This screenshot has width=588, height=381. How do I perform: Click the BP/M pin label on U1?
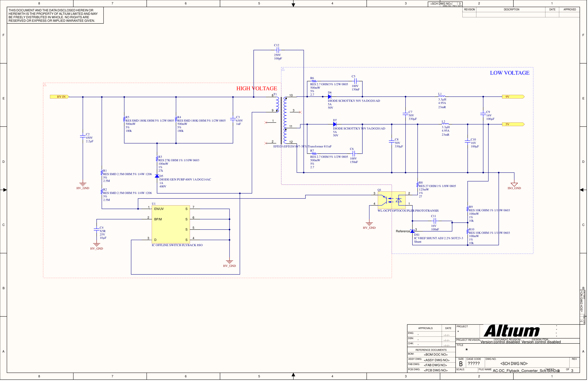point(158,219)
